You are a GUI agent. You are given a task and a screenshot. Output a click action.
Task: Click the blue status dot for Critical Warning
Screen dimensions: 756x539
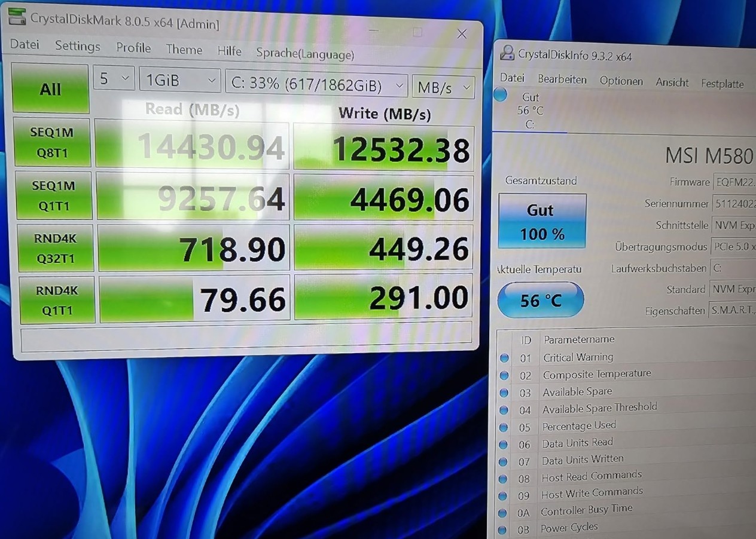tap(504, 358)
